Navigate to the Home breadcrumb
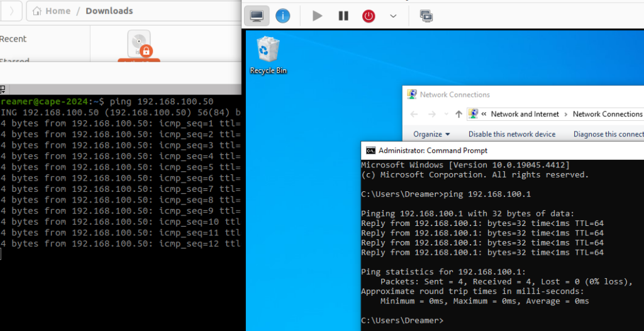 coord(52,11)
